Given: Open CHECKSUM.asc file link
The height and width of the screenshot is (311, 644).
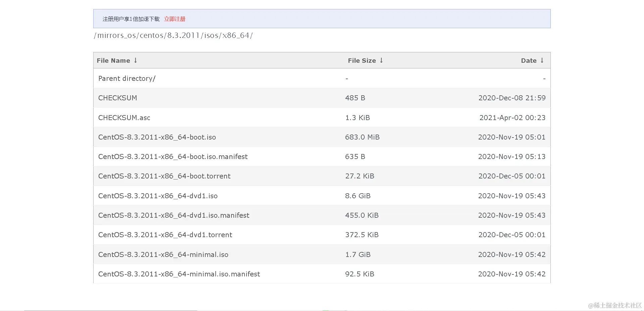Looking at the screenshot, I should (124, 118).
